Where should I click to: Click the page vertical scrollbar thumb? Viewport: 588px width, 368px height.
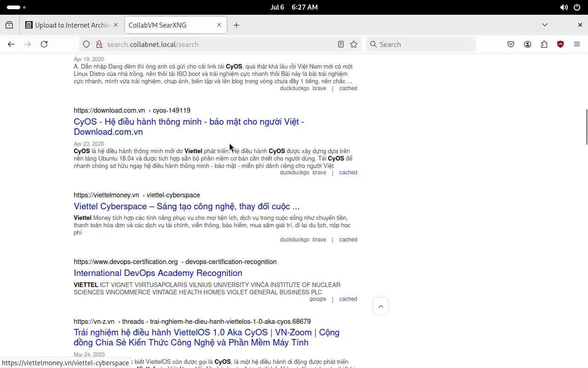click(x=586, y=127)
